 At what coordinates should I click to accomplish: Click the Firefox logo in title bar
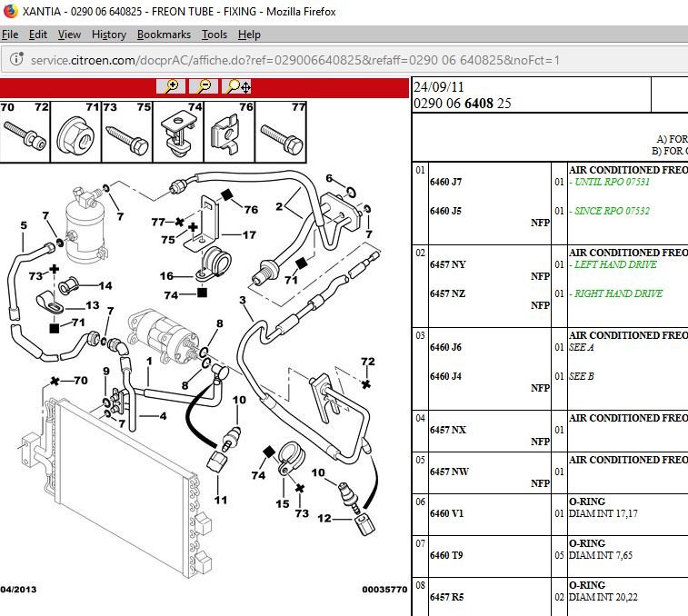coord(10,11)
